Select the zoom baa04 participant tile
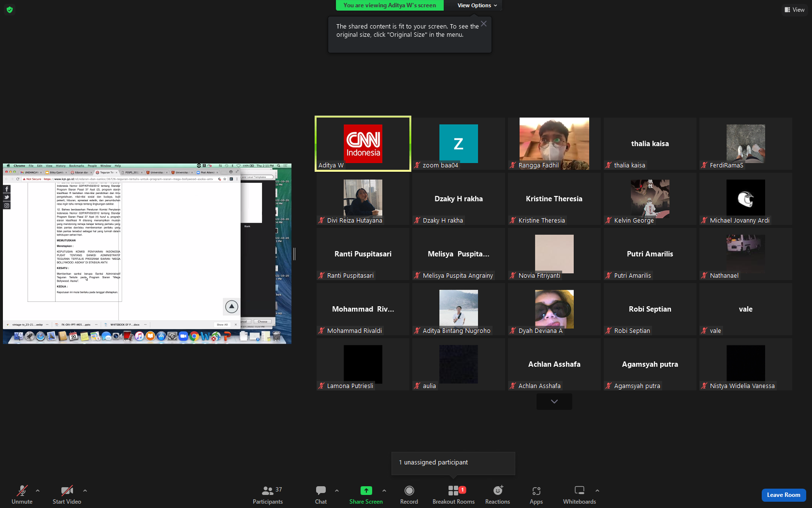The height and width of the screenshot is (508, 812). (x=459, y=144)
